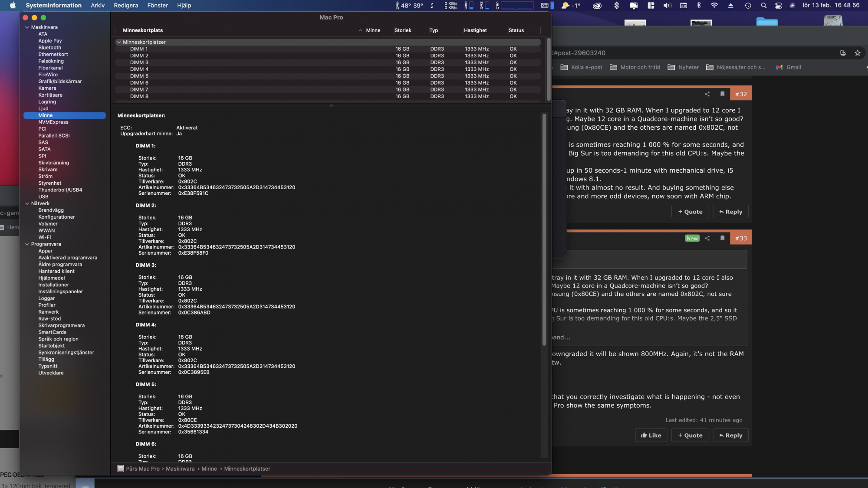This screenshot has width=868, height=488.
Task: Click the Bluetooth menu bar icon
Action: pos(699,6)
